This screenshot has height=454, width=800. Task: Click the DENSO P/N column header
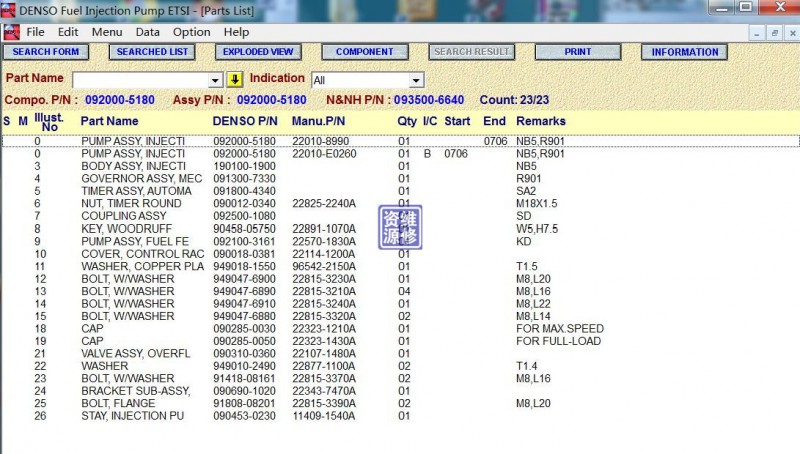pyautogui.click(x=245, y=121)
